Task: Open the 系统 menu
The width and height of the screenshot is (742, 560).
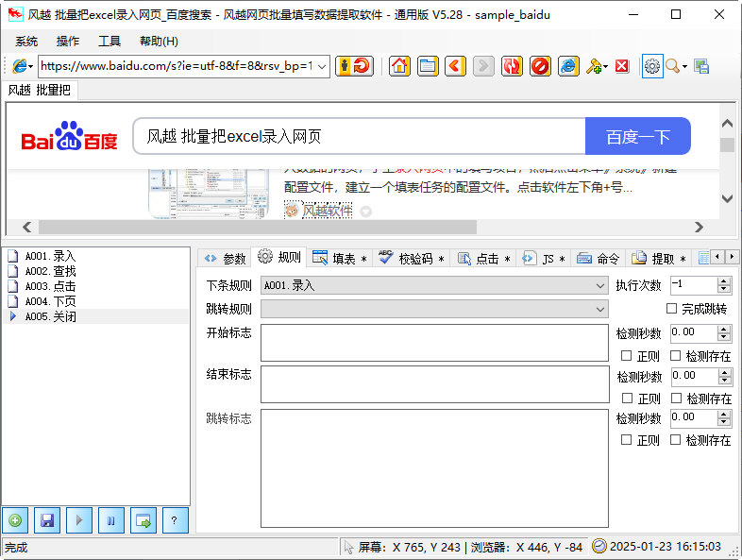Action: (26, 42)
